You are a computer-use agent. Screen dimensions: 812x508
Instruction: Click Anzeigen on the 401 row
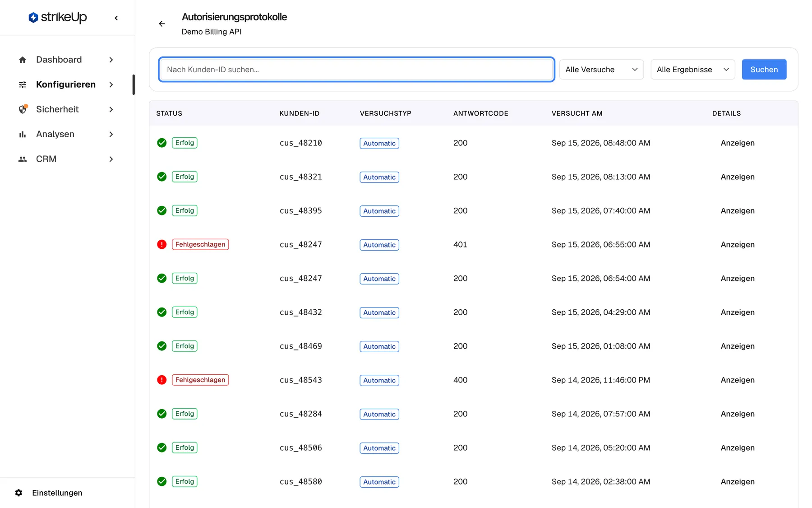[738, 245]
